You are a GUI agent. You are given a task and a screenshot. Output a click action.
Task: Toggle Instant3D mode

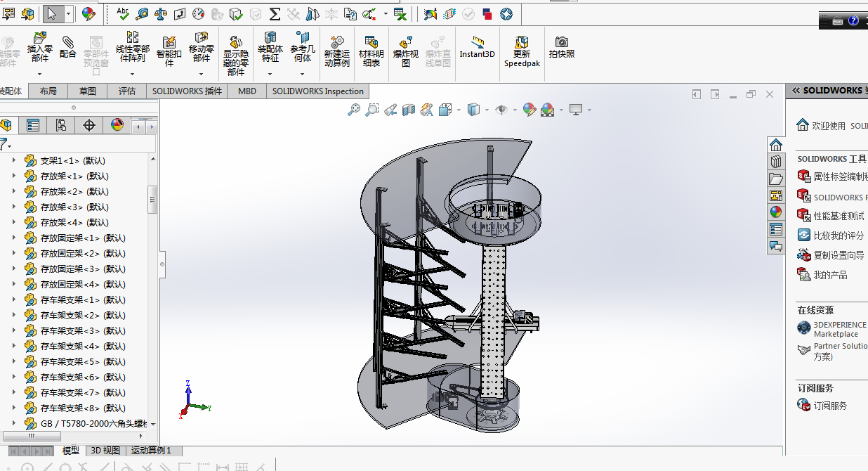[x=477, y=46]
